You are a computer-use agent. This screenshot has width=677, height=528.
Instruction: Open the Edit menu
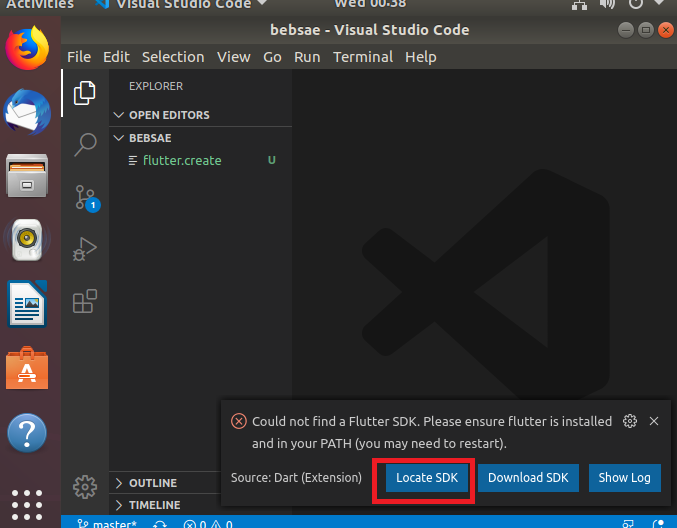116,57
